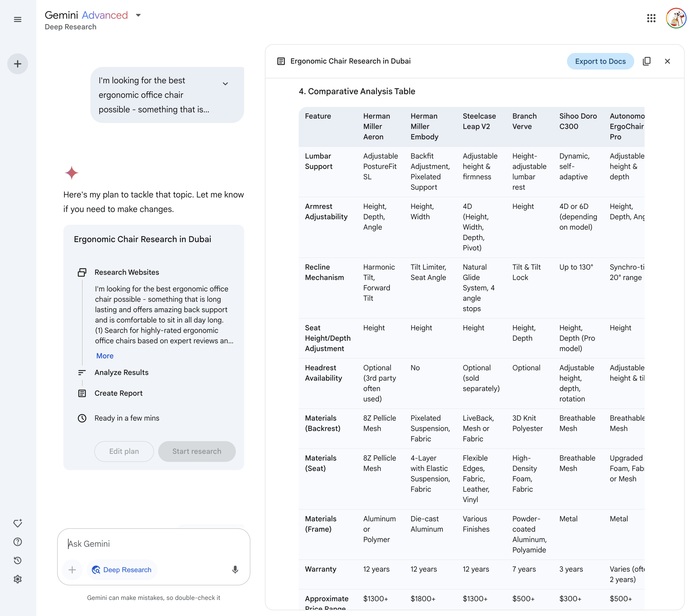Expand research plan with More
The height and width of the screenshot is (616, 695).
pos(105,356)
